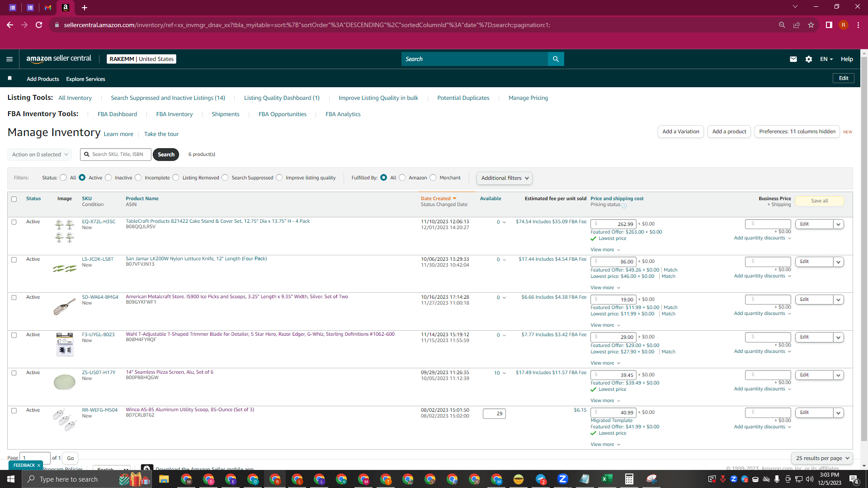Click the Pricing status info icon
The height and width of the screenshot is (488, 868).
[624, 206]
